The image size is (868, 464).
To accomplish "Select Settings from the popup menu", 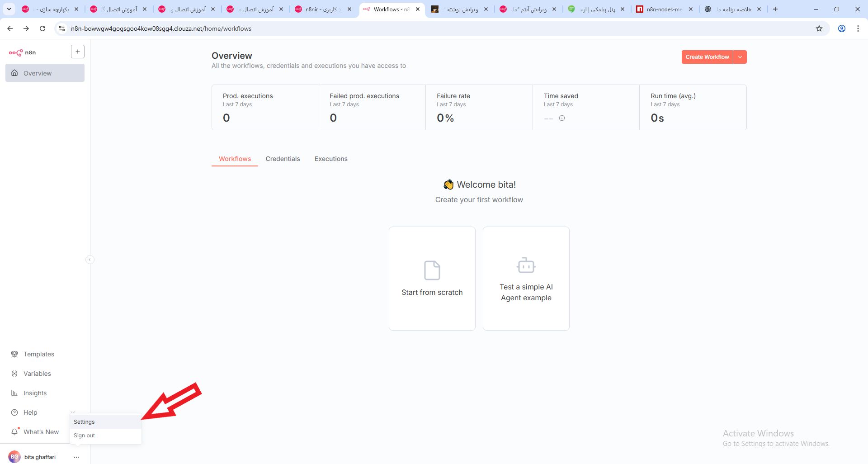I will [84, 422].
